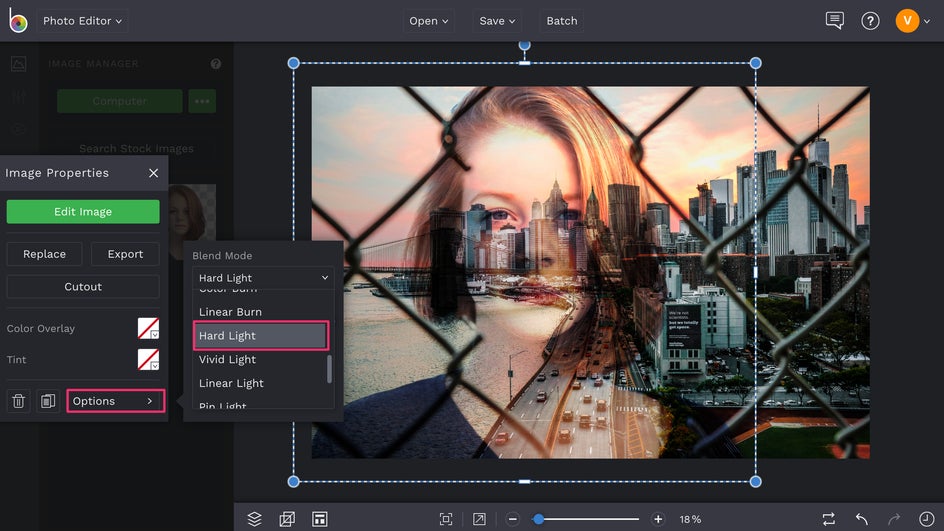The width and height of the screenshot is (944, 531).
Task: Click the rotation handle above selection
Action: pyautogui.click(x=524, y=45)
